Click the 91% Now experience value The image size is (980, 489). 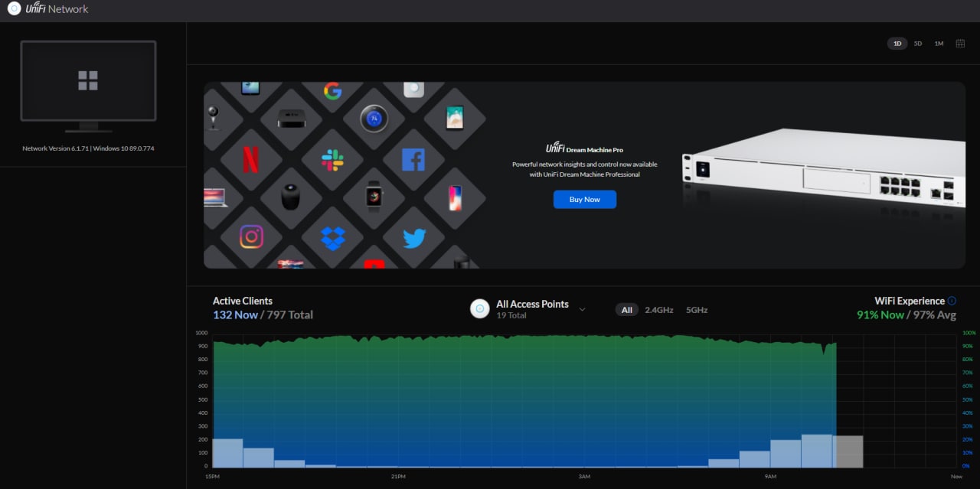tap(880, 315)
